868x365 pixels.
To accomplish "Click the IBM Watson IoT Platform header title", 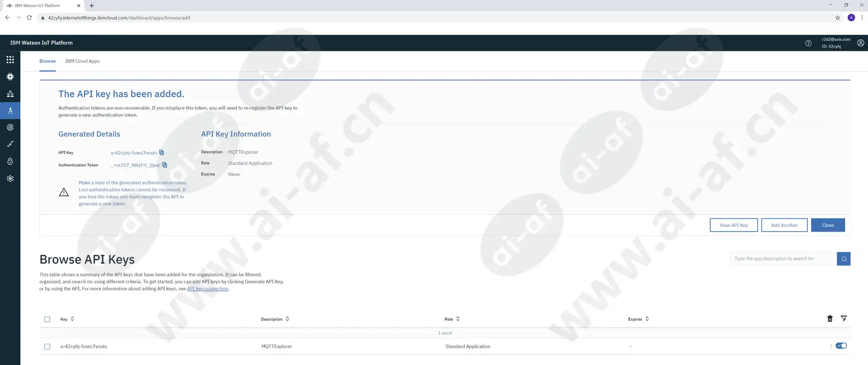I will click(41, 43).
